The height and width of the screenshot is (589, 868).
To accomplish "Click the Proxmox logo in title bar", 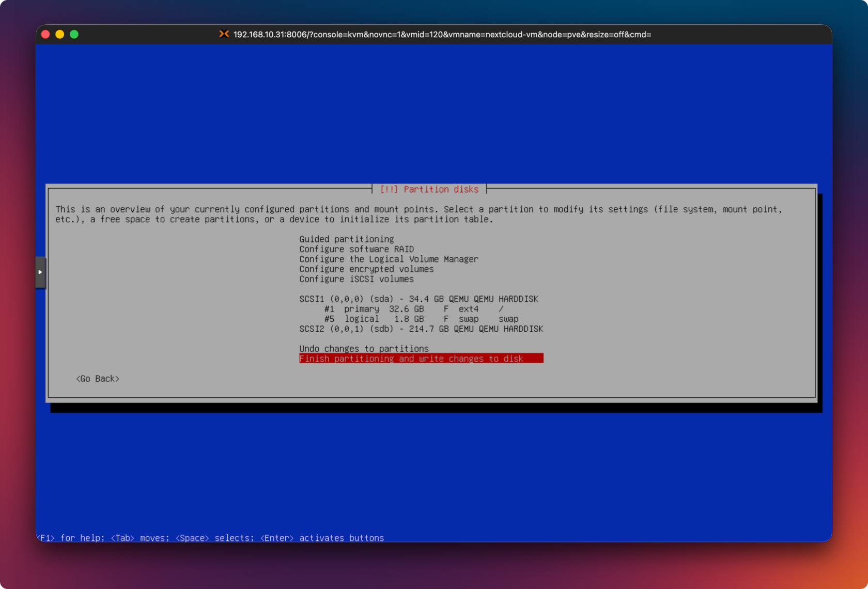I will click(224, 34).
